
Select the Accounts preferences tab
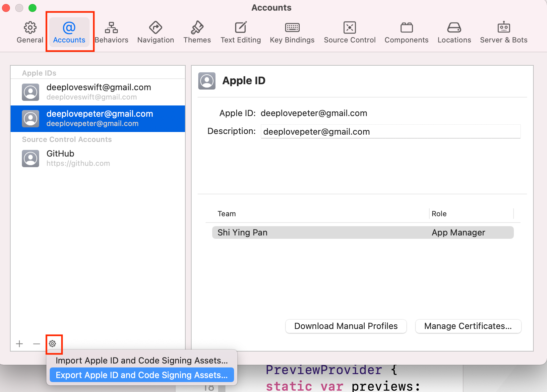pyautogui.click(x=69, y=33)
